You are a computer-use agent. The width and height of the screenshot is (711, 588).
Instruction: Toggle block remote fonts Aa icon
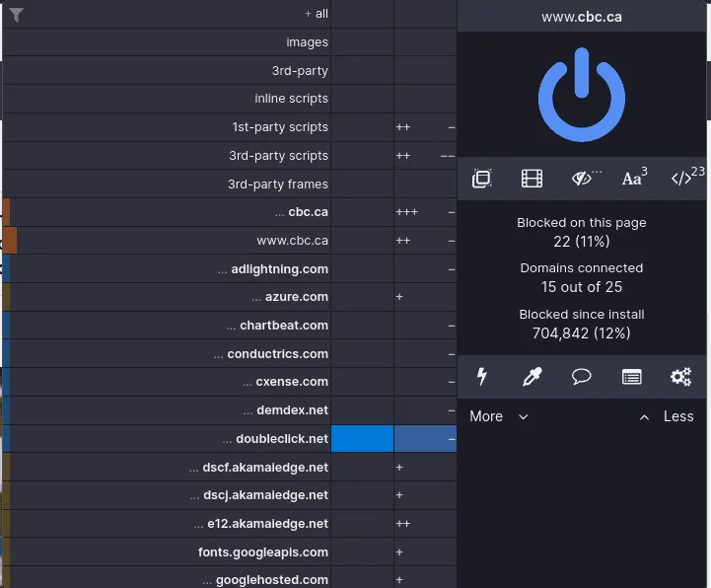tap(634, 178)
